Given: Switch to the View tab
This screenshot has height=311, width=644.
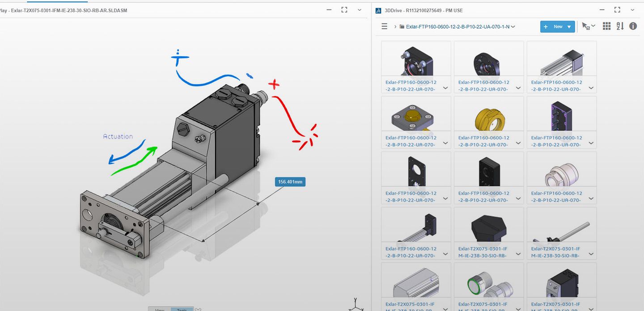Looking at the screenshot, I should (160, 309).
